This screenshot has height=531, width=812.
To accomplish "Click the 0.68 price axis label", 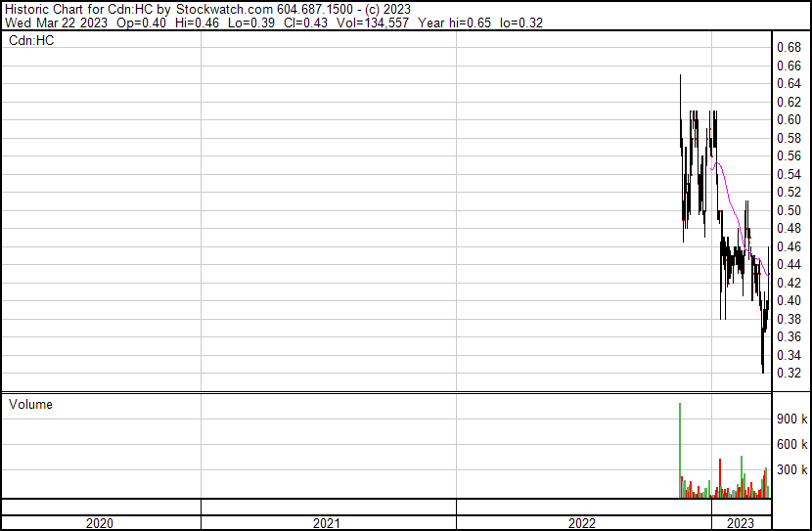I will tap(789, 47).
